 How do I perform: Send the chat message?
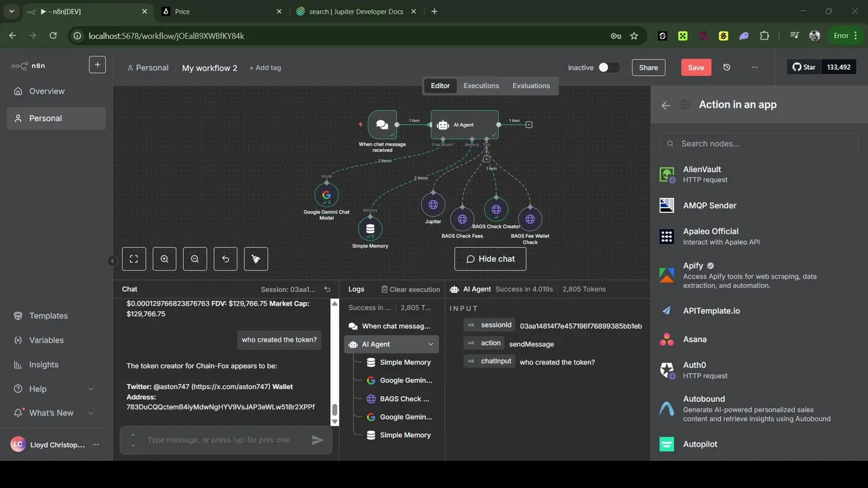click(x=317, y=440)
